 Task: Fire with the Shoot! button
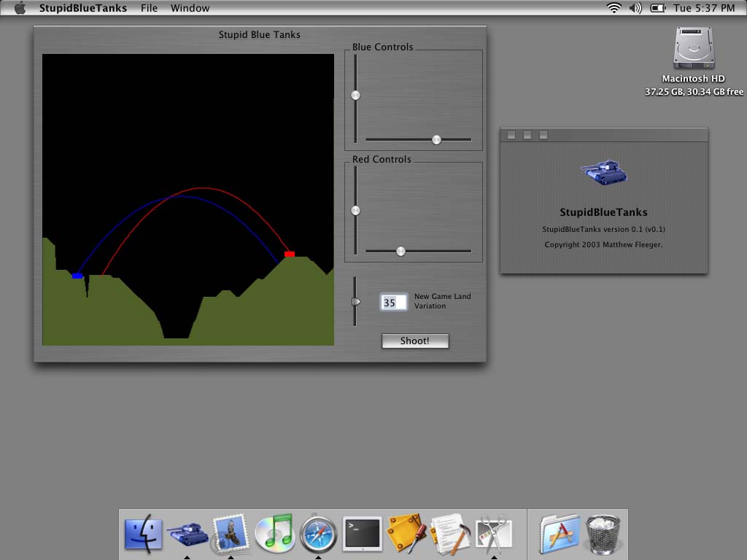tap(415, 341)
